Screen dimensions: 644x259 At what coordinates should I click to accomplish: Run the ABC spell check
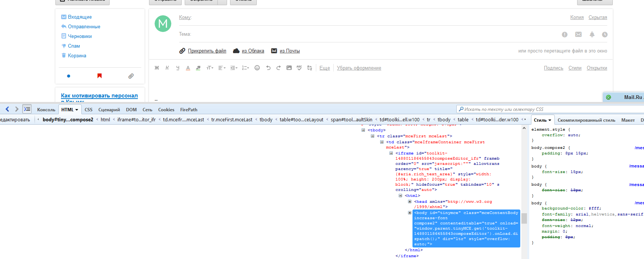299,68
